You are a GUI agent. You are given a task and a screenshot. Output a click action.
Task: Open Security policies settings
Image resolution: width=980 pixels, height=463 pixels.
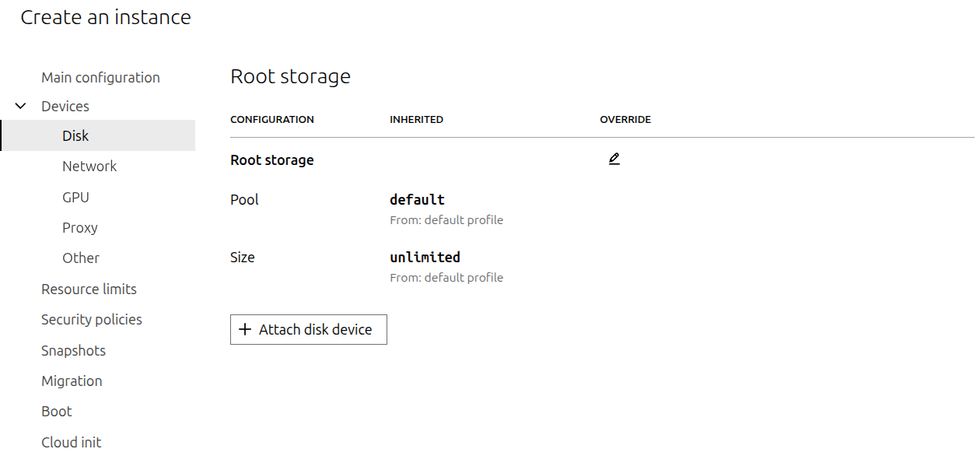pyautogui.click(x=92, y=320)
